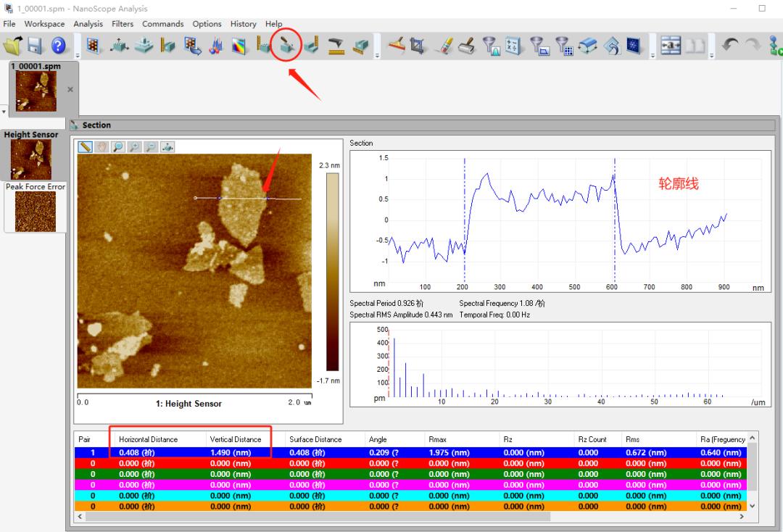Select the crop tool in the toolbar
The width and height of the screenshot is (783, 532).
pyautogui.click(x=417, y=46)
